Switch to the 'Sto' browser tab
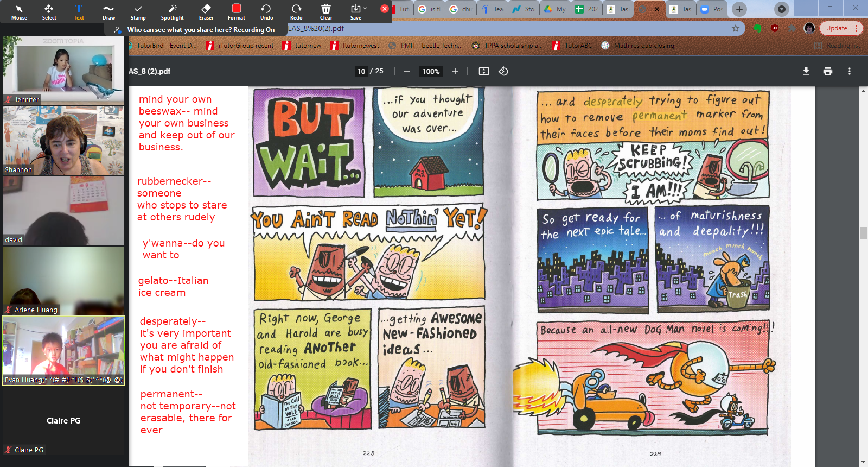The image size is (868, 467). pyautogui.click(x=524, y=9)
